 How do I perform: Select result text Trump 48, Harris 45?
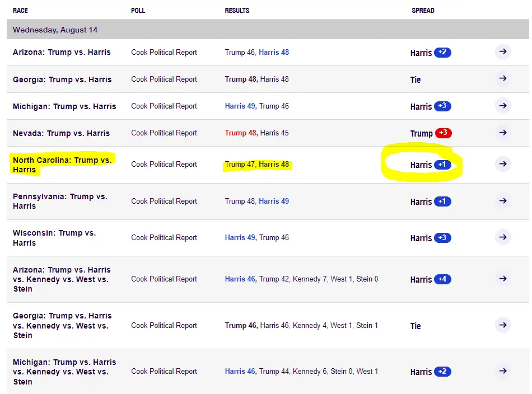pyautogui.click(x=257, y=133)
